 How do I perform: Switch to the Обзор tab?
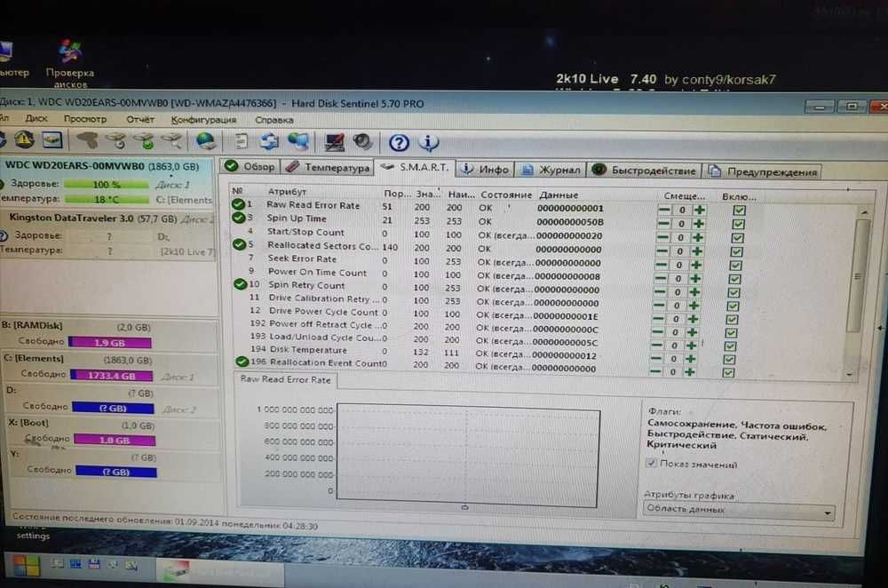(250, 167)
